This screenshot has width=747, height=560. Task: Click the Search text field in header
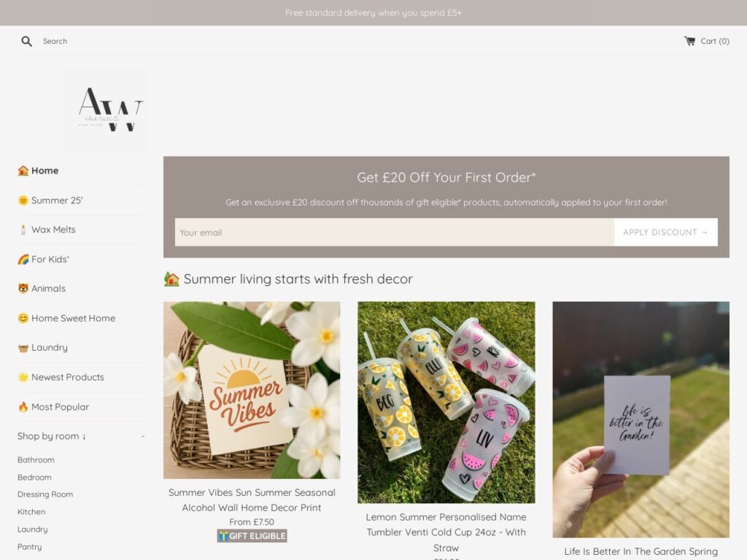tap(55, 42)
